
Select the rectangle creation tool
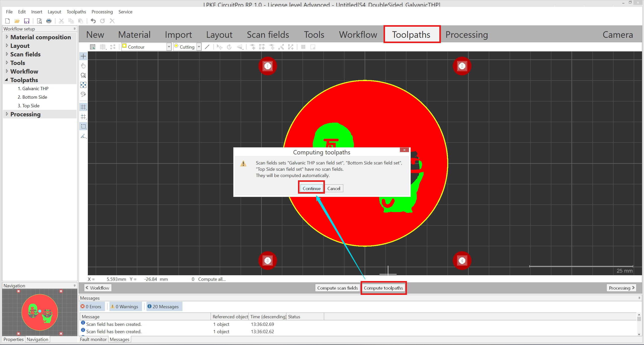click(x=83, y=126)
